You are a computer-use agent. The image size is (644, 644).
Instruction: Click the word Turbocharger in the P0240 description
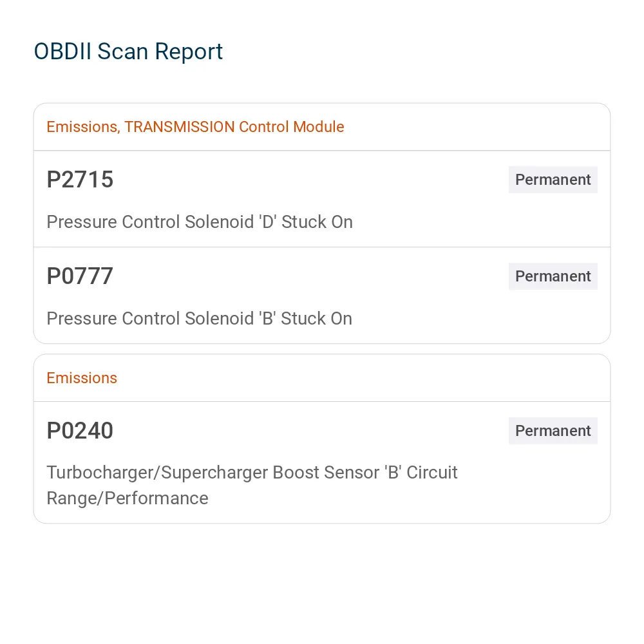(100, 472)
